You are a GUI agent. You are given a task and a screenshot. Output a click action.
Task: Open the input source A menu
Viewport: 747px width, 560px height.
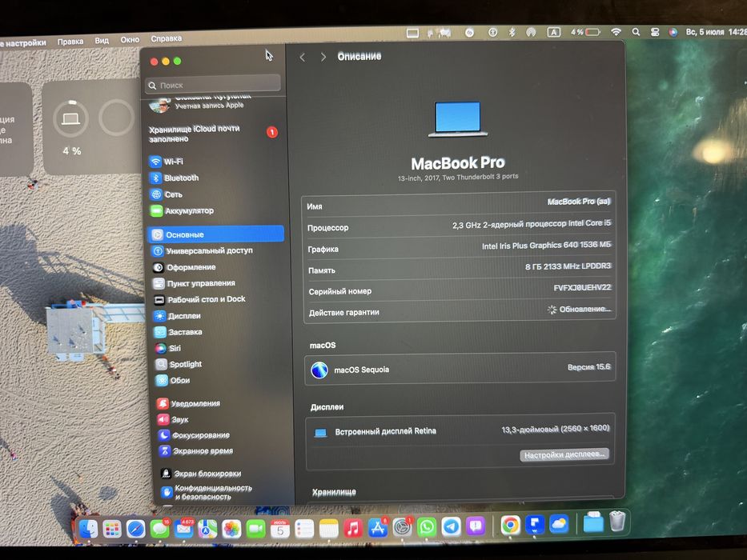point(553,32)
